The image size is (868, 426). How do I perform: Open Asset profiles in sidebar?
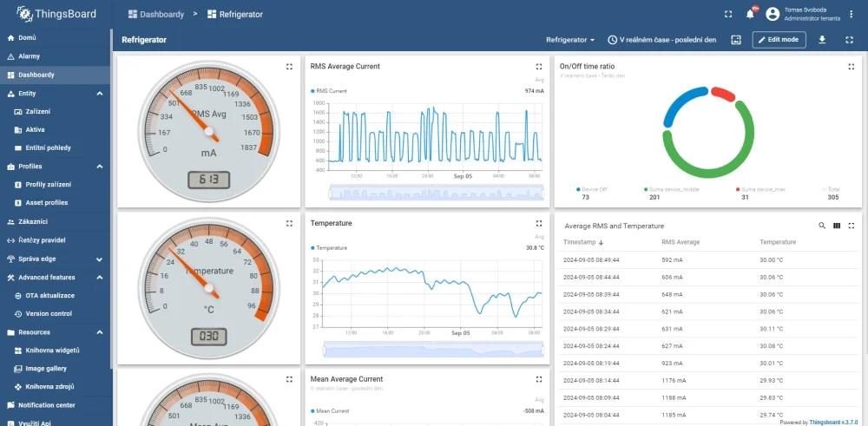coord(56,203)
